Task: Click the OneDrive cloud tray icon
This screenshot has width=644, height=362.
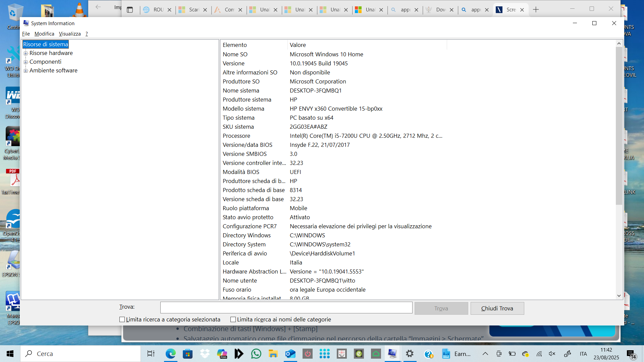Action: click(526, 354)
